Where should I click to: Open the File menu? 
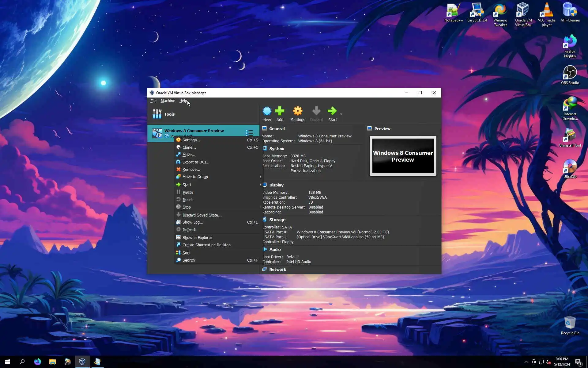153,101
